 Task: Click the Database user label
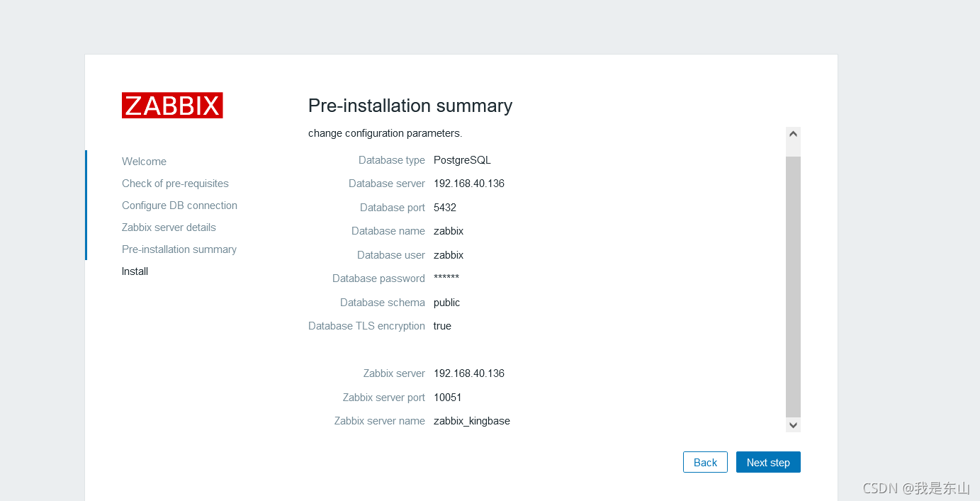coord(391,255)
